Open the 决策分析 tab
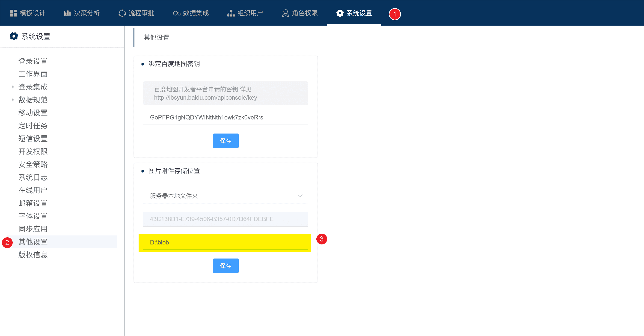This screenshot has height=336, width=644. [82, 13]
